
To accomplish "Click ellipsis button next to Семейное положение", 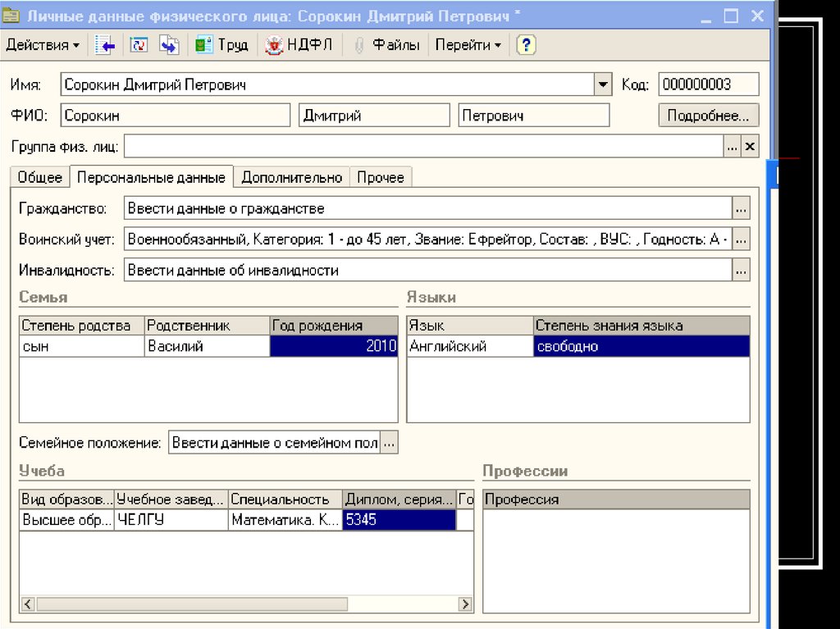I will (x=390, y=443).
